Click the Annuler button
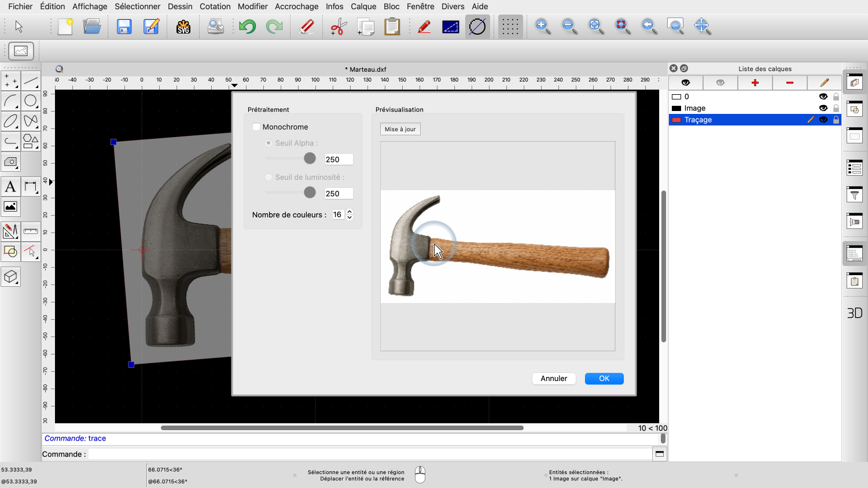868x488 pixels. click(554, 379)
